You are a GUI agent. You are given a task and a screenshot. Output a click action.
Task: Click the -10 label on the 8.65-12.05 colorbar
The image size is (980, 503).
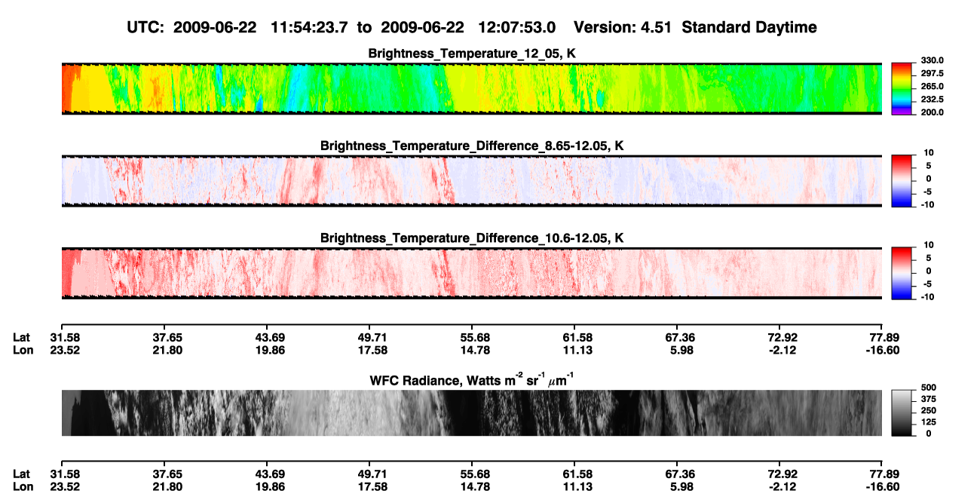click(927, 204)
